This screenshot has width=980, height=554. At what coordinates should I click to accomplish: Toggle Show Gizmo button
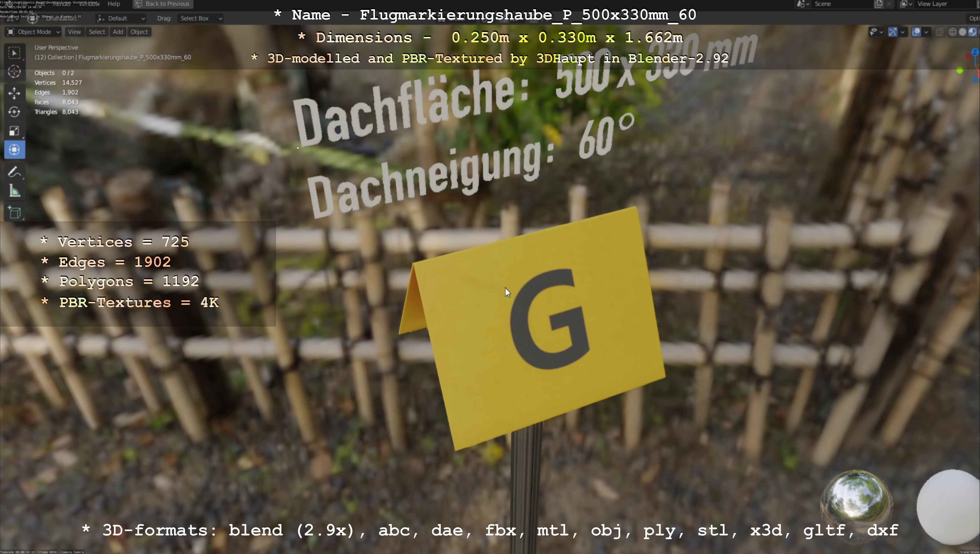(893, 32)
